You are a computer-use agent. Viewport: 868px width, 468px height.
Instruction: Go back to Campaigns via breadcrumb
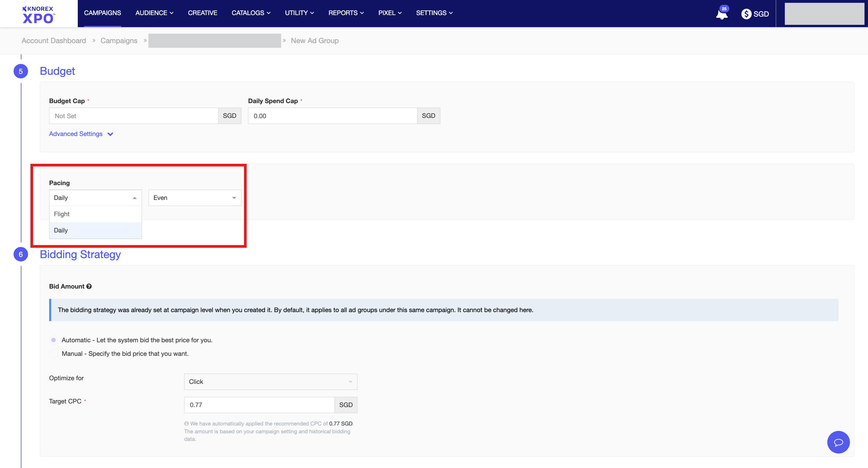pyautogui.click(x=119, y=40)
